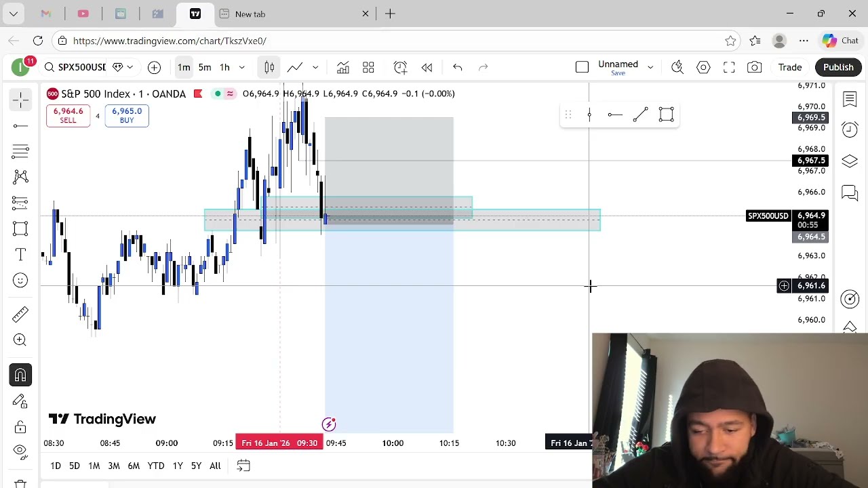Hide all drawings with eye icon

click(20, 451)
